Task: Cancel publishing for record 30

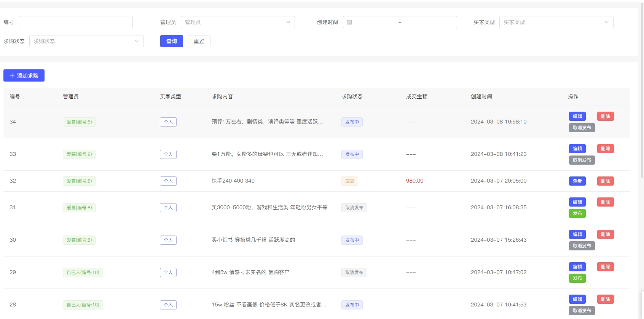Action: pos(582,246)
